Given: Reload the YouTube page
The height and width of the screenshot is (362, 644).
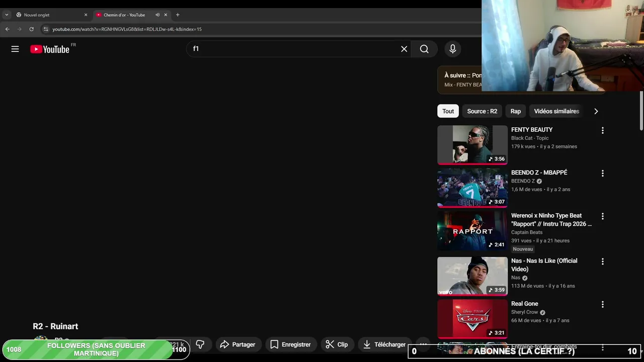Looking at the screenshot, I should click(x=31, y=29).
